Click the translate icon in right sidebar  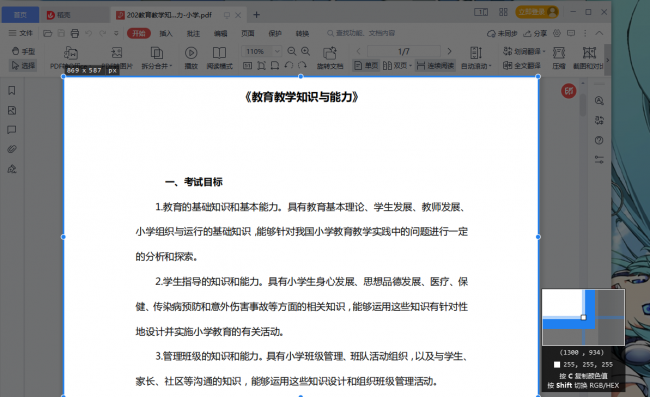(x=599, y=120)
